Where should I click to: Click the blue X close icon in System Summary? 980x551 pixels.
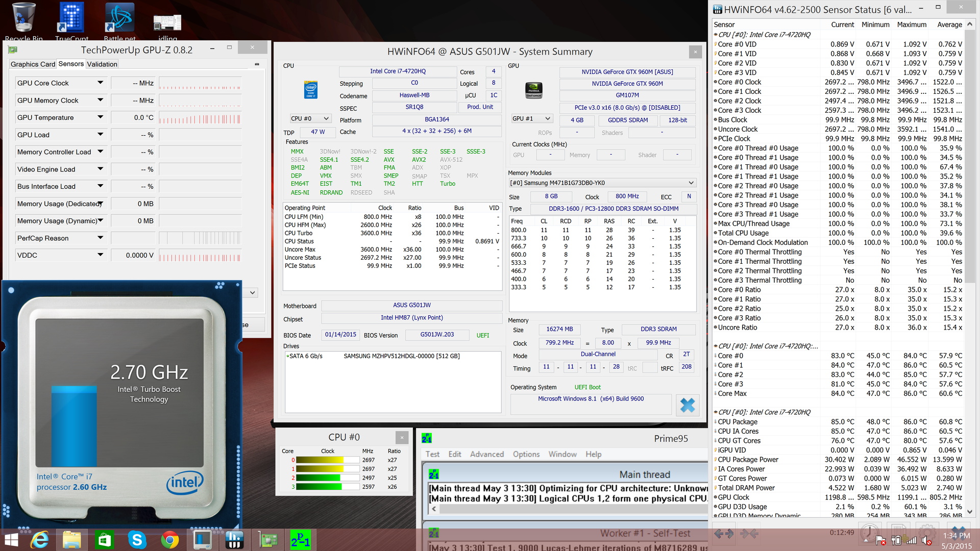[688, 405]
